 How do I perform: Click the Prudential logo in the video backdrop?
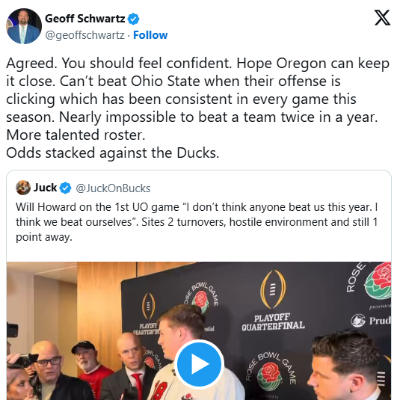(x=371, y=320)
